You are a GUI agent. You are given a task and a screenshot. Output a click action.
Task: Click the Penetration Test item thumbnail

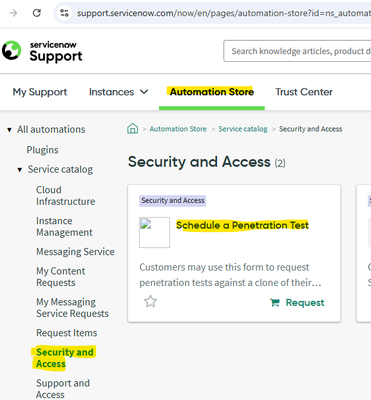click(154, 232)
